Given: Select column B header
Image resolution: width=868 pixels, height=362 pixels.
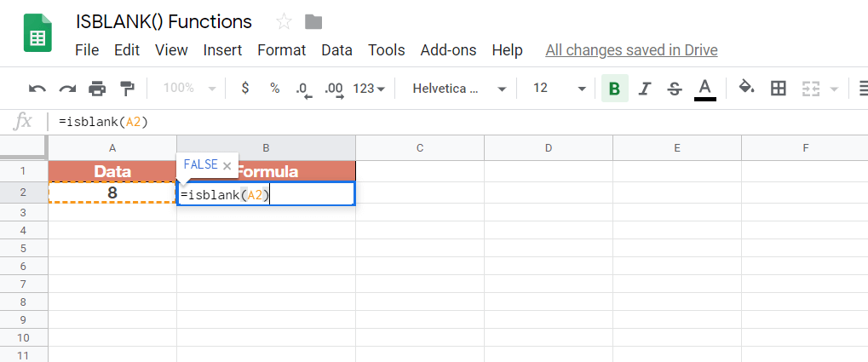Looking at the screenshot, I should coord(267,148).
